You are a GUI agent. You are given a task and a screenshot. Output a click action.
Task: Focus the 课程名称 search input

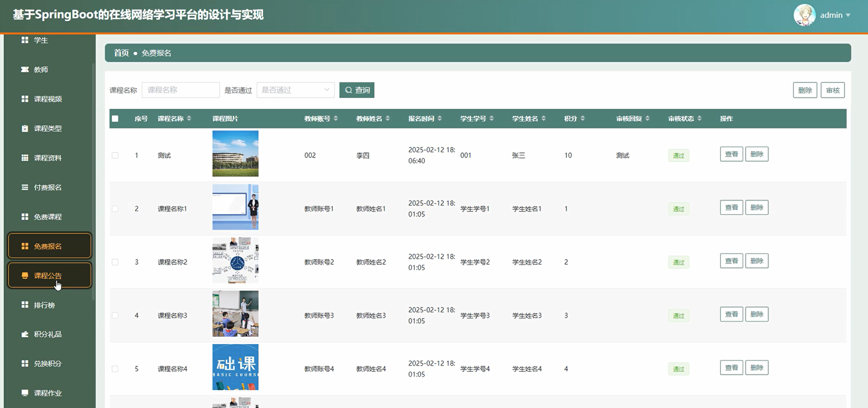pyautogui.click(x=180, y=90)
